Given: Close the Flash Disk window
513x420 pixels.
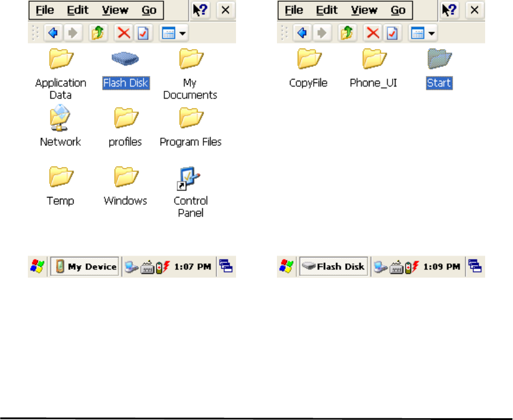Looking at the screenshot, I should coord(474,10).
